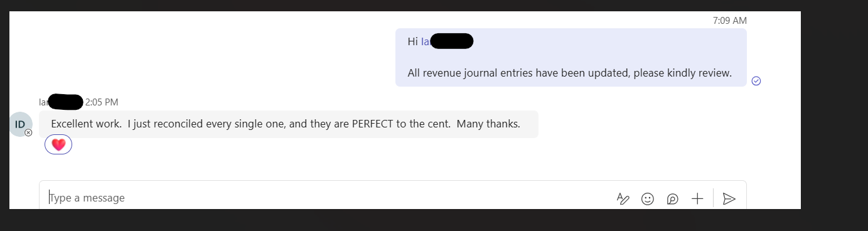This screenshot has height=231, width=868.
Task: Click the presence status badge on avatar
Action: pos(28,132)
